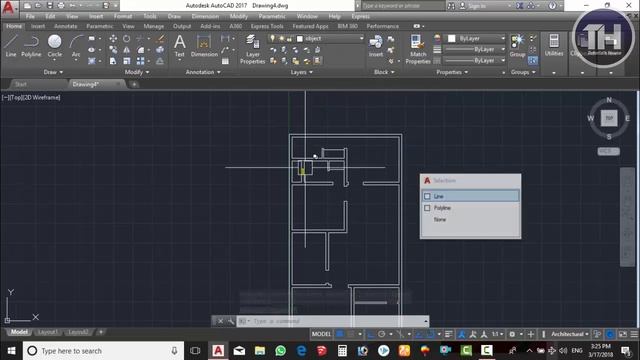Toggle ortho mode in status bar

click(x=371, y=334)
